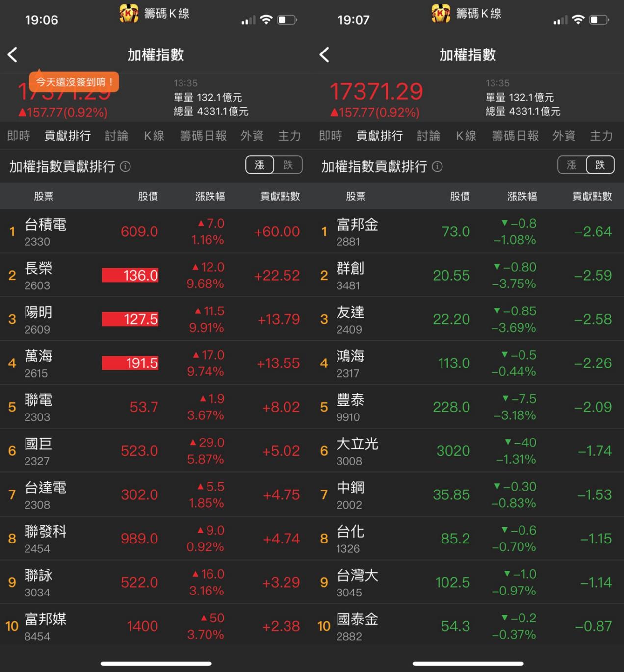Image resolution: width=624 pixels, height=672 pixels.
Task: Go back using left screen back arrow
Action: pos(13,54)
